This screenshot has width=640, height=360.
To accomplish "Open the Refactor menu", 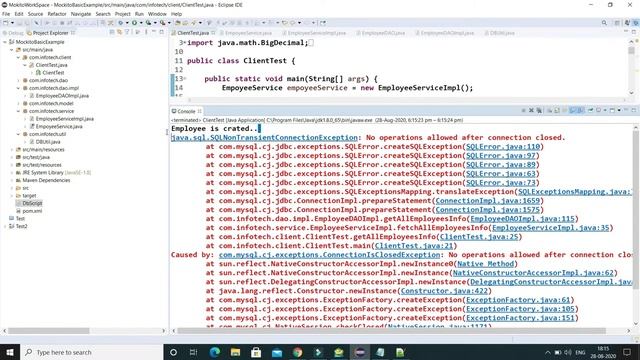I will point(57,14).
